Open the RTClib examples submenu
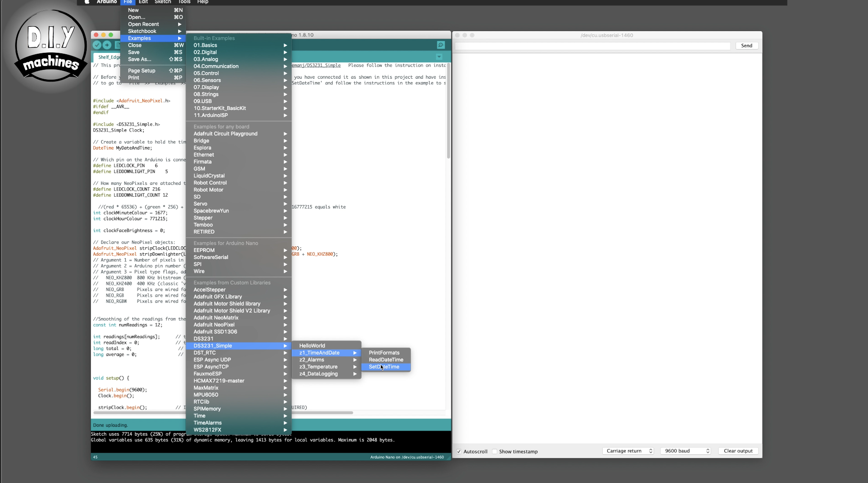 (x=239, y=402)
